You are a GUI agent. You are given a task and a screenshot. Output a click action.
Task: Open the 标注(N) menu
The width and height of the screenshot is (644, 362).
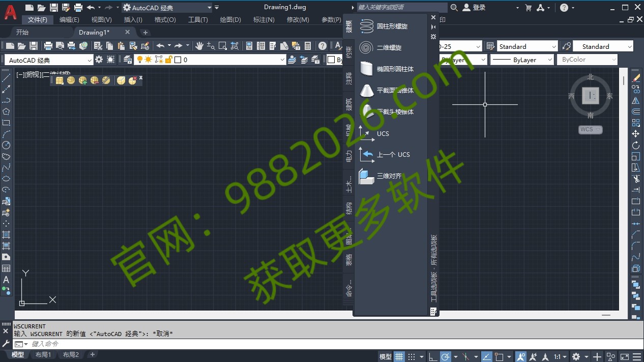[x=264, y=19]
